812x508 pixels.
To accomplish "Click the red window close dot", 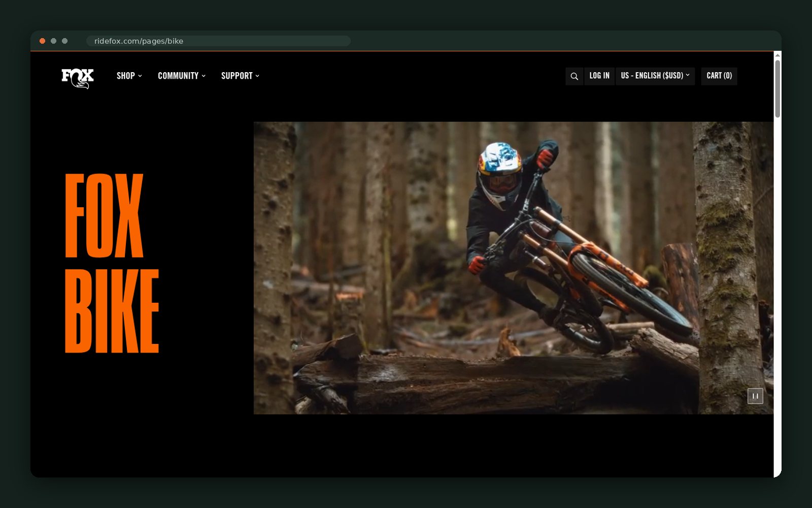I will 43,41.
